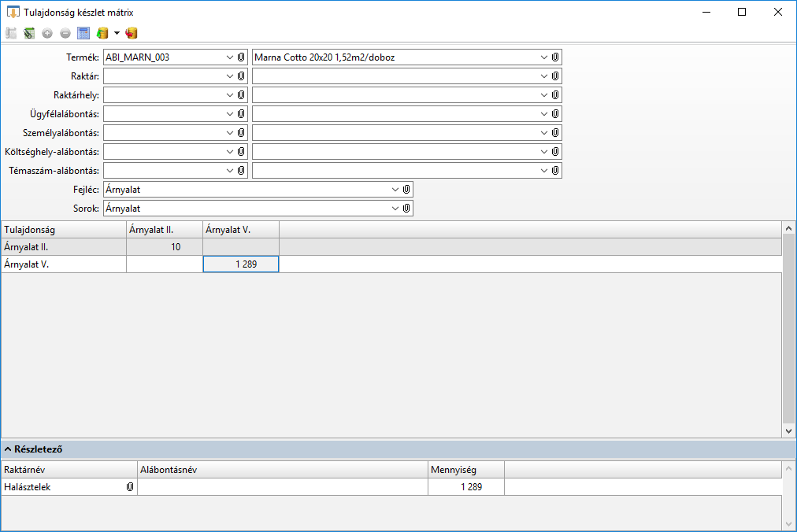Click paperclip beside Raktár name field
797x532 pixels.
[x=555, y=76]
